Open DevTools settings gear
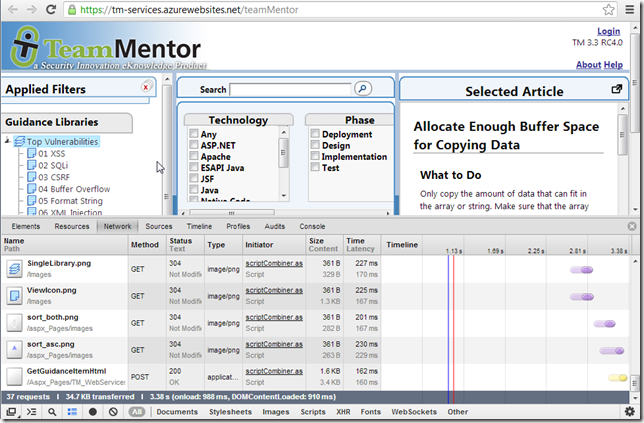 (629, 411)
